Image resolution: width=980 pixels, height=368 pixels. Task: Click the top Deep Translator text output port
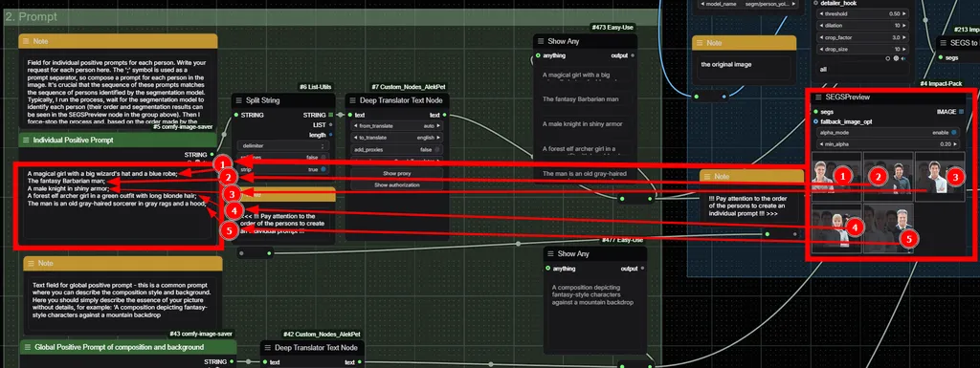click(444, 115)
